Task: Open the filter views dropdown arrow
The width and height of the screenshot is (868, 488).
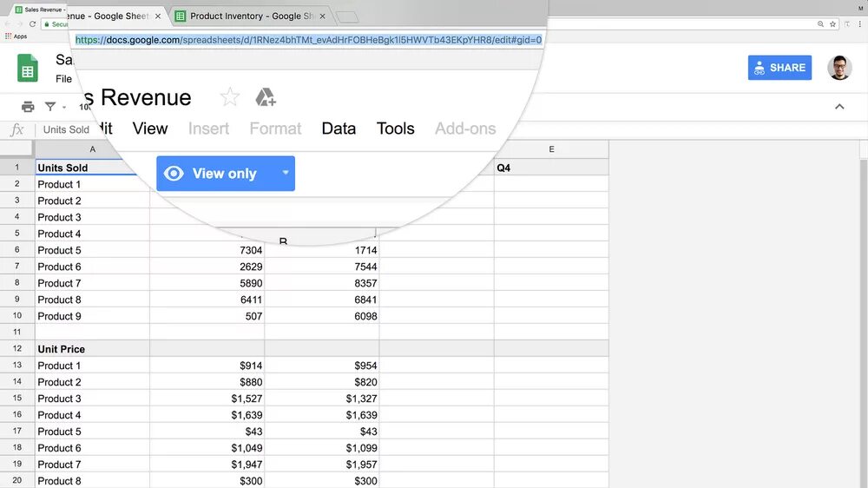Action: 64,107
